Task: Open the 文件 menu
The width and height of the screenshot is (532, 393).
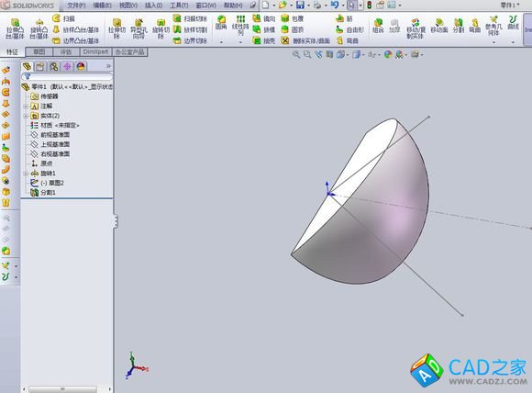Action: pos(76,6)
